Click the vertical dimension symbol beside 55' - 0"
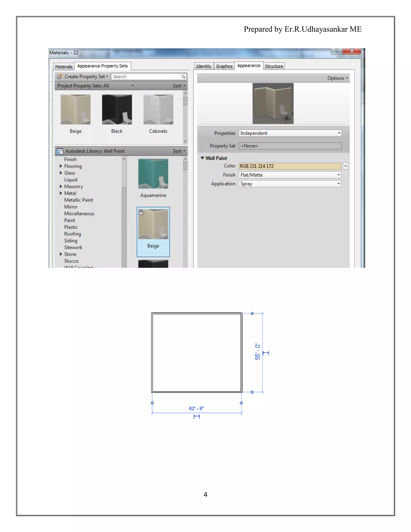The height and width of the screenshot is (532, 411). pos(266,353)
